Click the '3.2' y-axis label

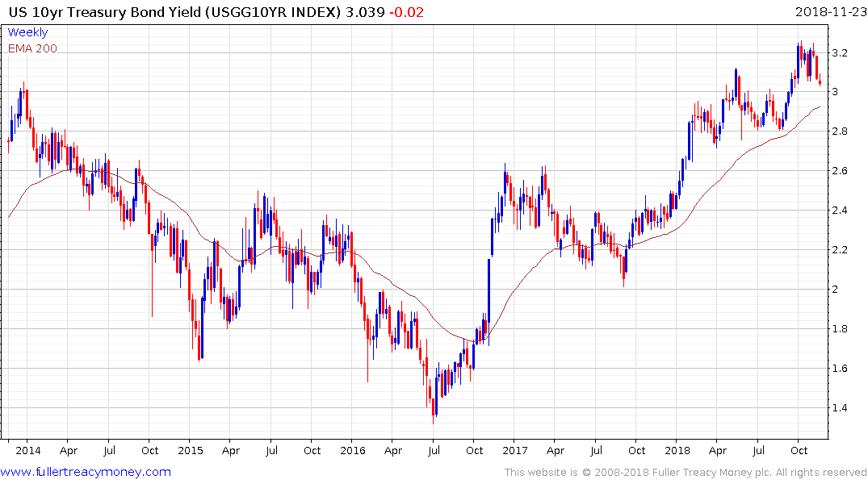pyautogui.click(x=839, y=52)
